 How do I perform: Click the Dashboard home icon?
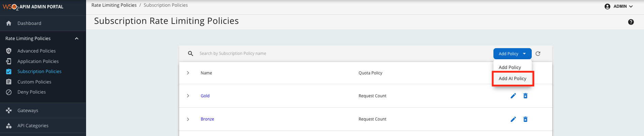9,23
